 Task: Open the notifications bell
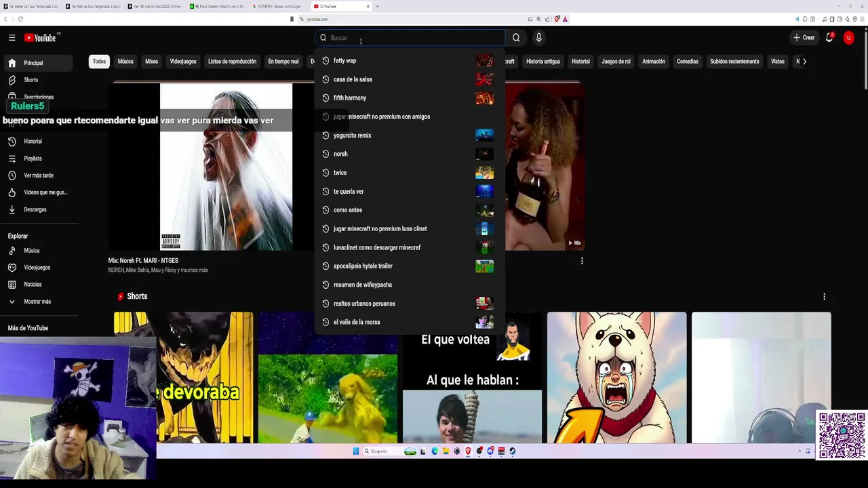[829, 38]
